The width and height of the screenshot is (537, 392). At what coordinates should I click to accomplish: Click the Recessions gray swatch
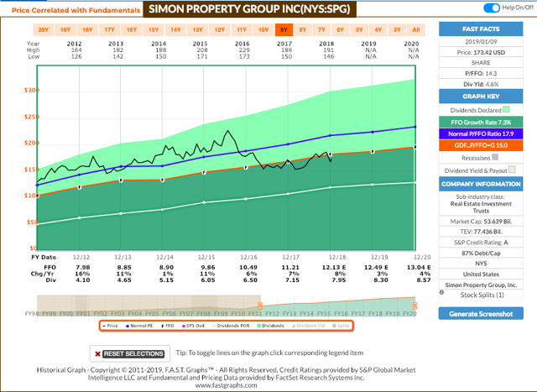pyautogui.click(x=495, y=157)
